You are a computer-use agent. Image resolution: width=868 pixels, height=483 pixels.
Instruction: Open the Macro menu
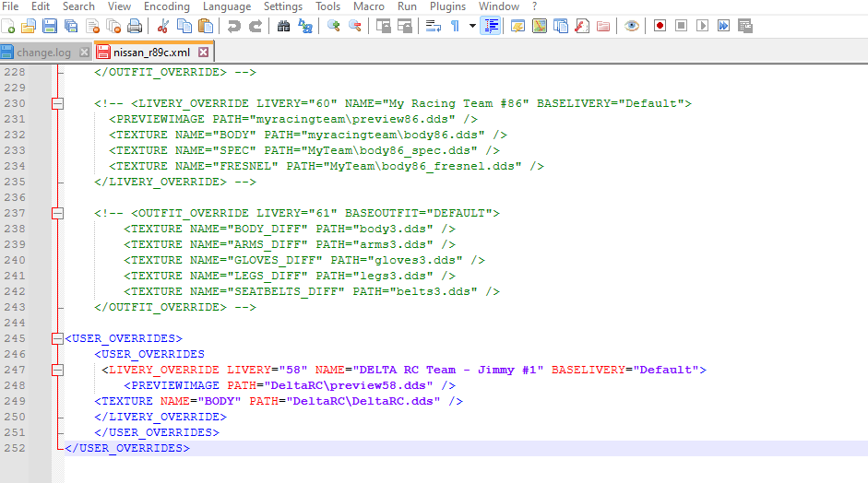point(369,6)
